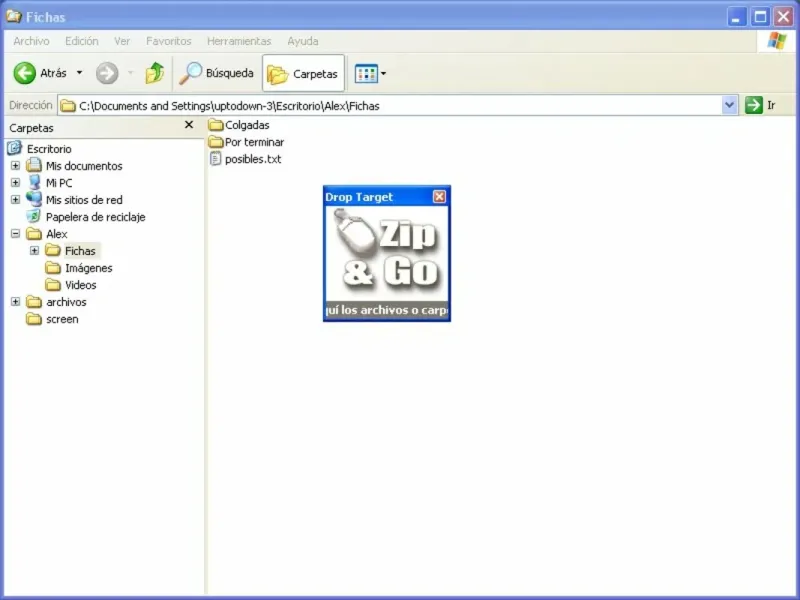Expand the Mi PC node

(15, 183)
